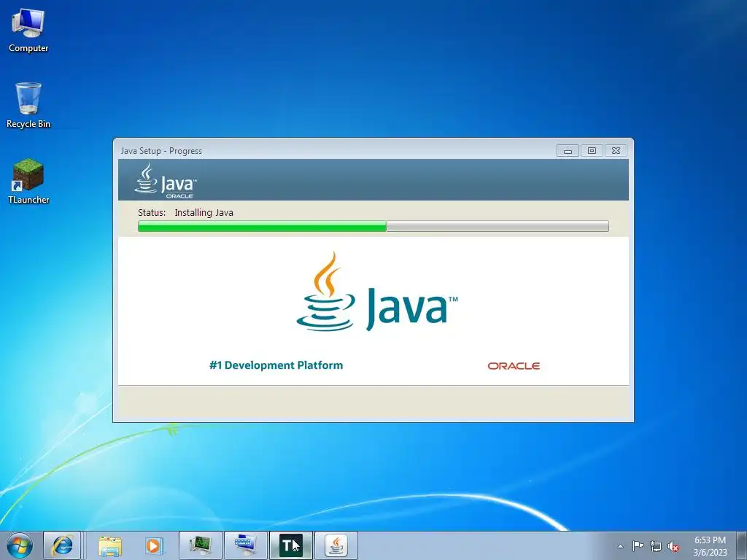
Task: Click the small Java logo in header banner
Action: [x=166, y=181]
